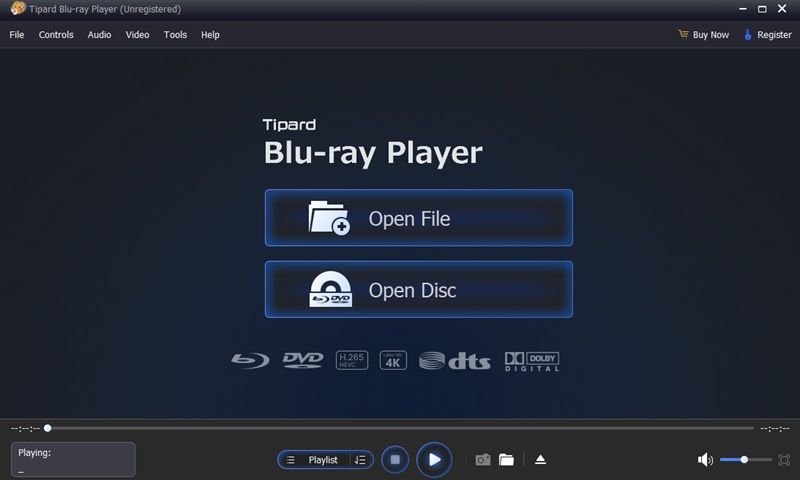Close the Tipard Blu-ray Player window
This screenshot has height=480, width=800.
pyautogui.click(x=782, y=9)
